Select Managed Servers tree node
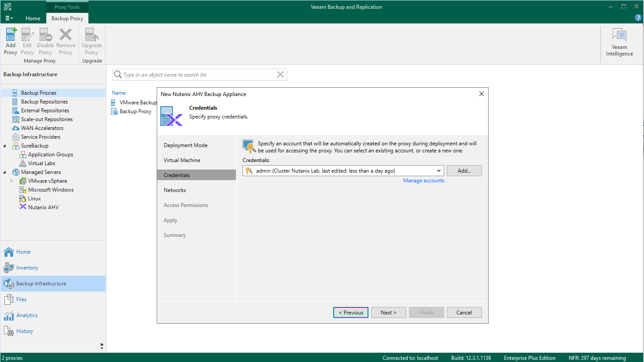Screen dimensions: 644x362 coord(41,172)
